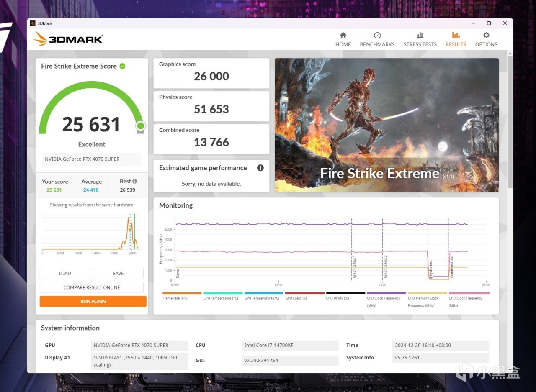Click the Average score value 24 410
Image resolution: width=536 pixels, height=392 pixels.
(91, 190)
